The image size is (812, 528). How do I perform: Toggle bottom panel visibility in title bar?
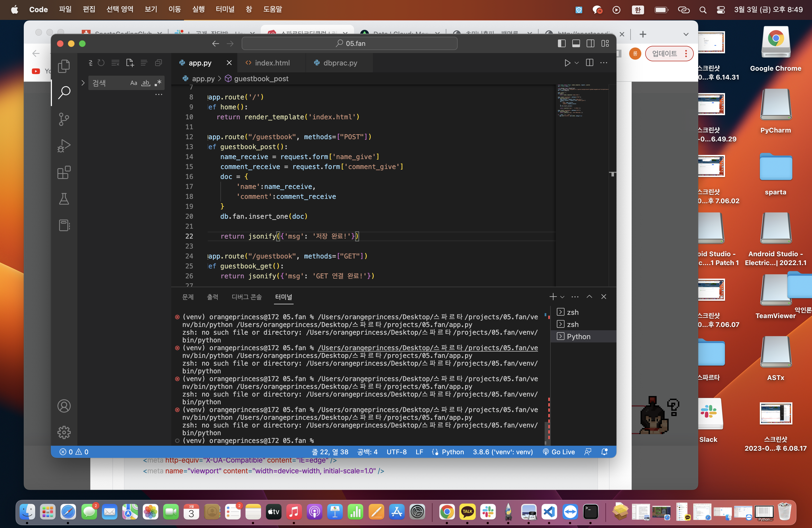pos(576,43)
